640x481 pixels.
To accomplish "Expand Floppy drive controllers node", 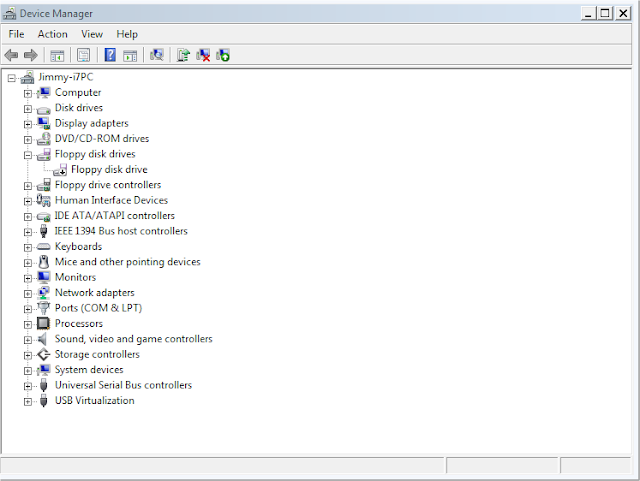I will point(27,186).
